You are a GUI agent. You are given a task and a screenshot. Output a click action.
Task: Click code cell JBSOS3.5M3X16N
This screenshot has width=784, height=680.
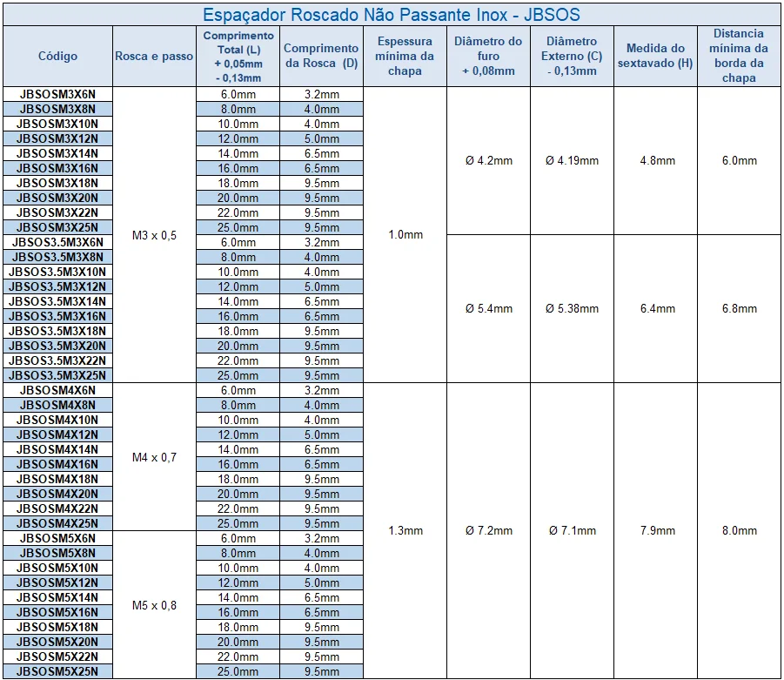[x=58, y=316]
